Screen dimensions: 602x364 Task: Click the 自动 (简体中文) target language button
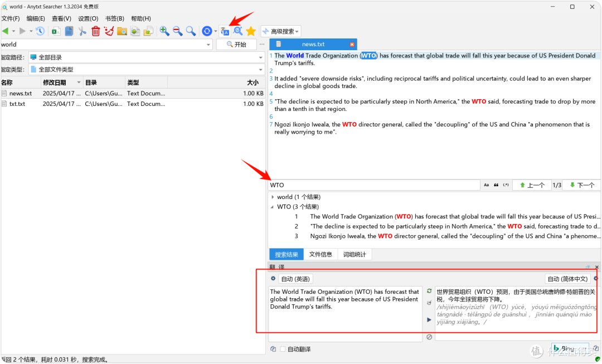tap(567, 279)
